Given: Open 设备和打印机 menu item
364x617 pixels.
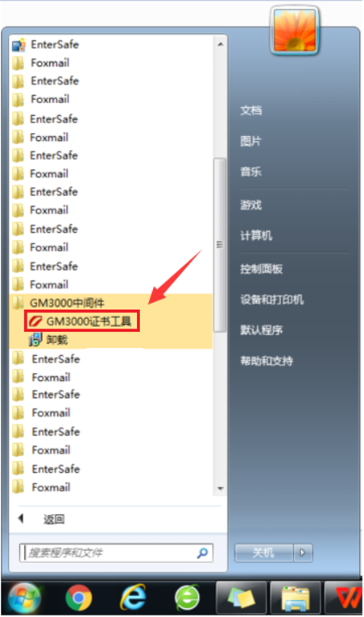Looking at the screenshot, I should click(272, 300).
